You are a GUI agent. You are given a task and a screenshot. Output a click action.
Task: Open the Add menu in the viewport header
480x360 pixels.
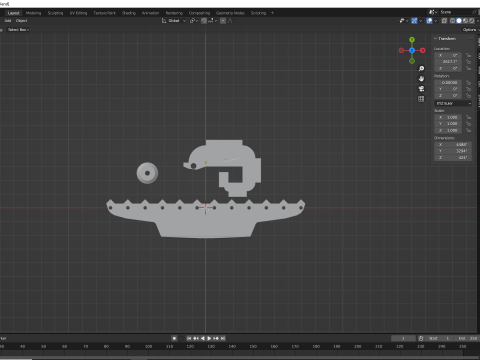click(x=8, y=21)
